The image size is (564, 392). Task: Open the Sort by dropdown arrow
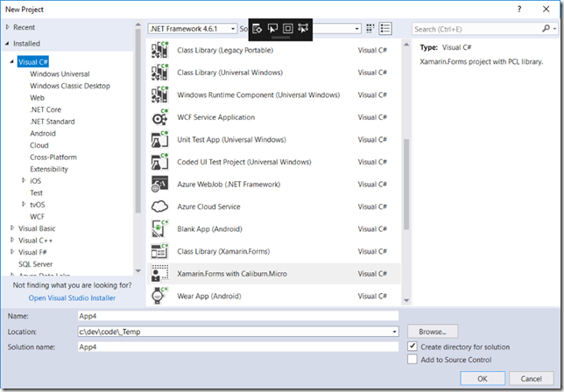coord(356,29)
